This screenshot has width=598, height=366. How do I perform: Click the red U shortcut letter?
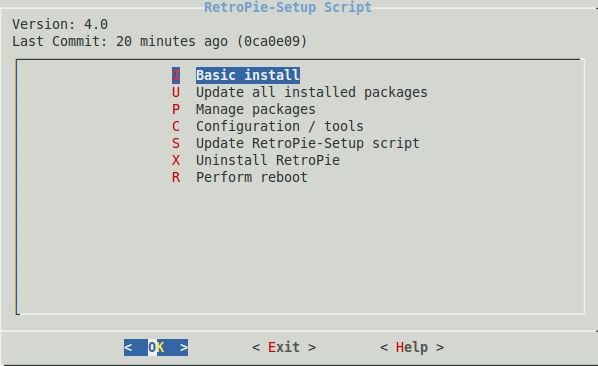pyautogui.click(x=176, y=92)
